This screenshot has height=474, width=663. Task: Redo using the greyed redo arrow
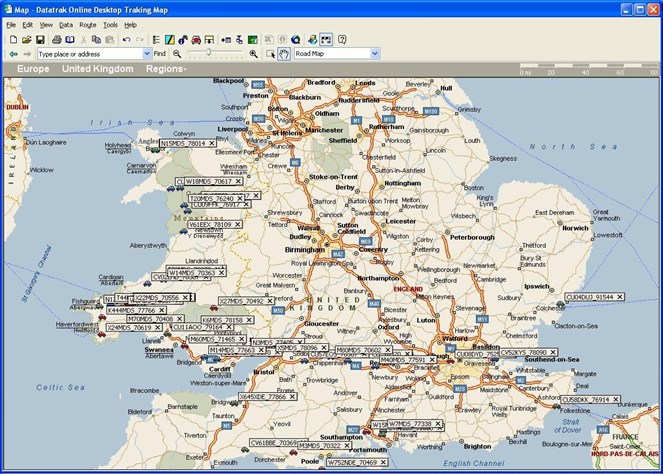[x=140, y=40]
